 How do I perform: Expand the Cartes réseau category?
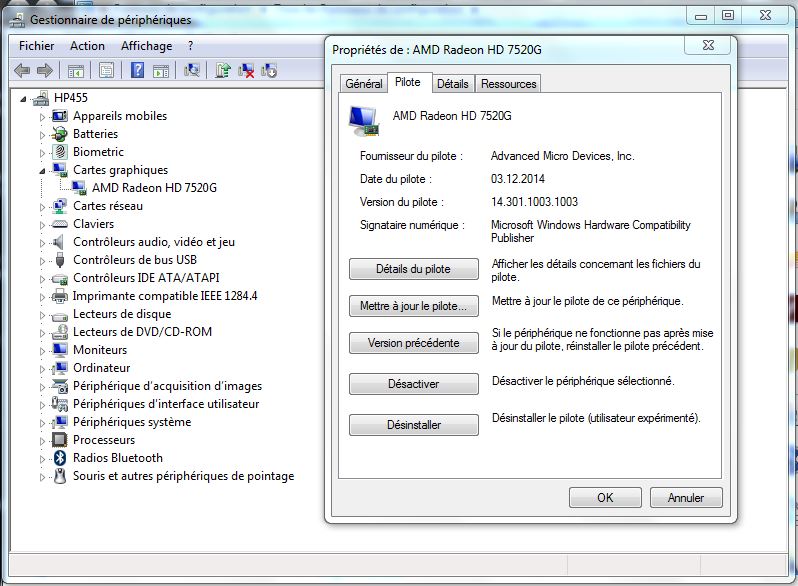pos(42,207)
